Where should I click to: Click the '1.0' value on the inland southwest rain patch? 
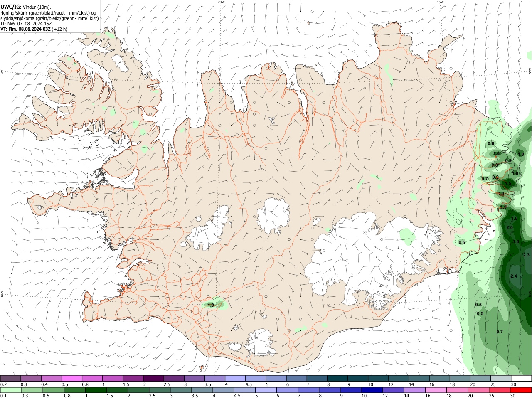click(211, 305)
